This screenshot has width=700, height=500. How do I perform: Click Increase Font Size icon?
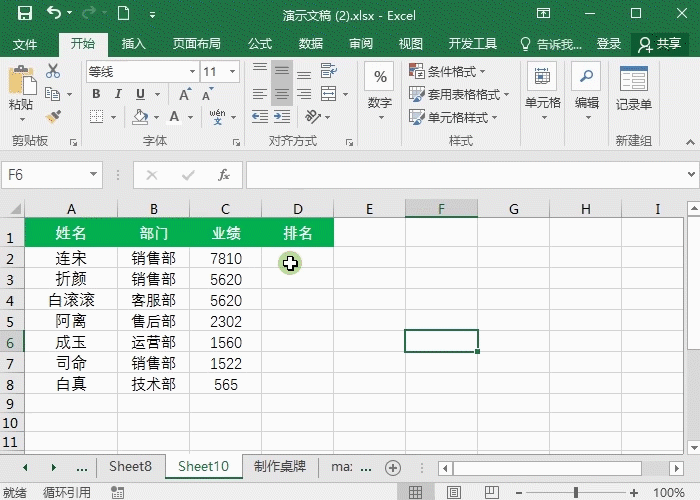(185, 94)
